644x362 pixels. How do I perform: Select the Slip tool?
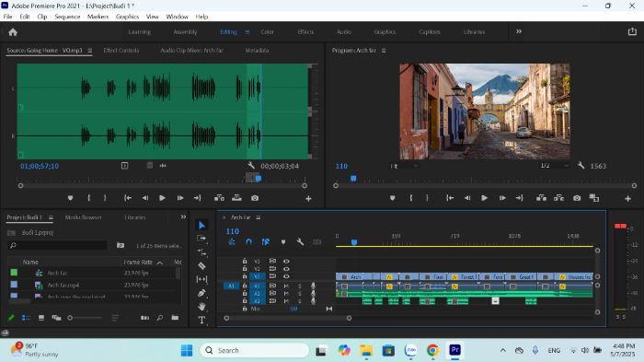(201, 279)
